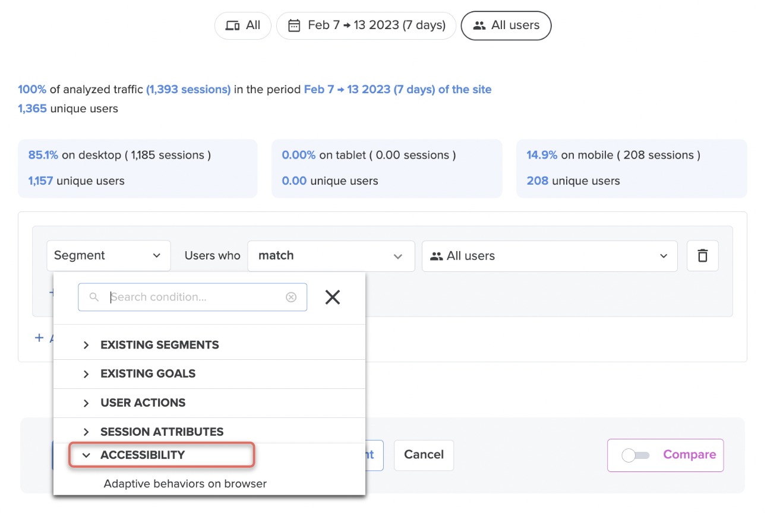
Task: Click the Users who label
Action: pos(212,255)
